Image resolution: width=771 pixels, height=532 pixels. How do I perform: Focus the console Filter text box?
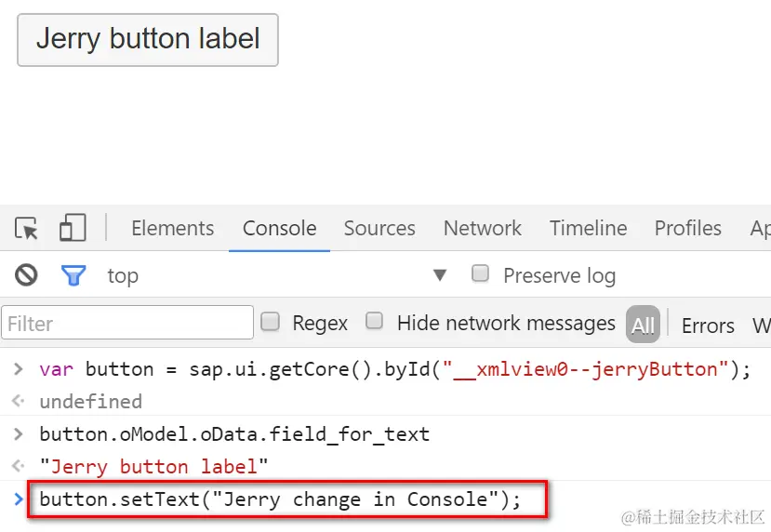(x=127, y=323)
